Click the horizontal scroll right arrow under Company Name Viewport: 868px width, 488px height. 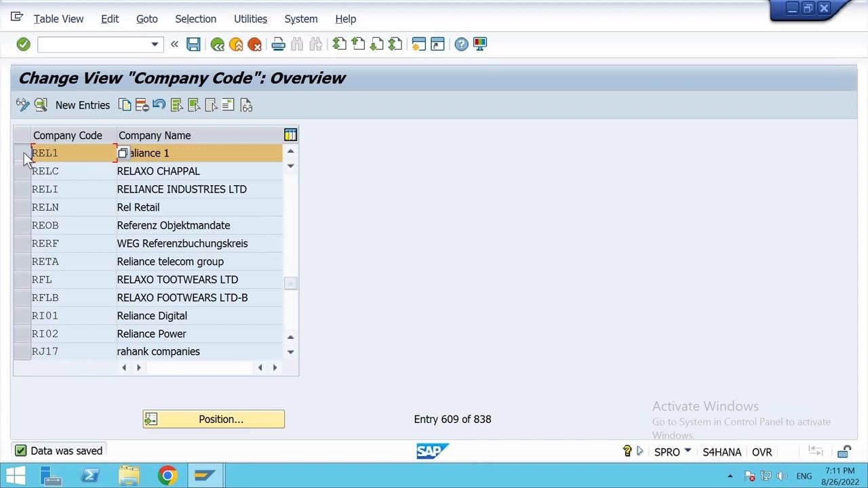pos(275,367)
